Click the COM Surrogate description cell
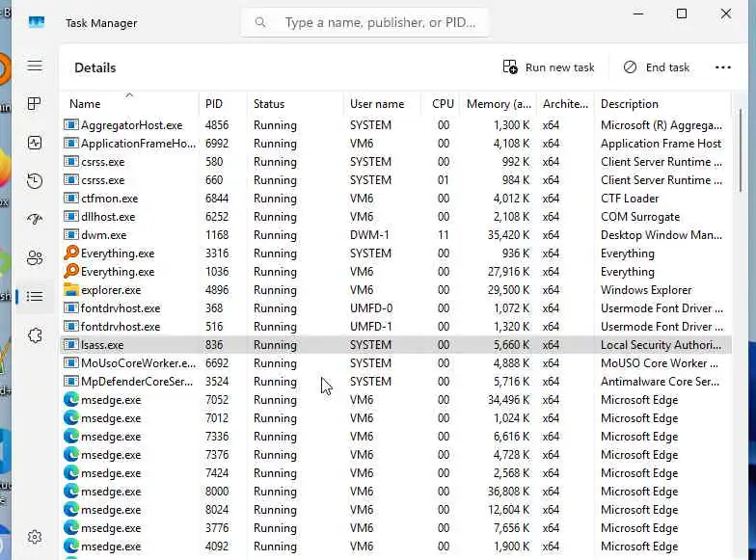 click(x=640, y=217)
